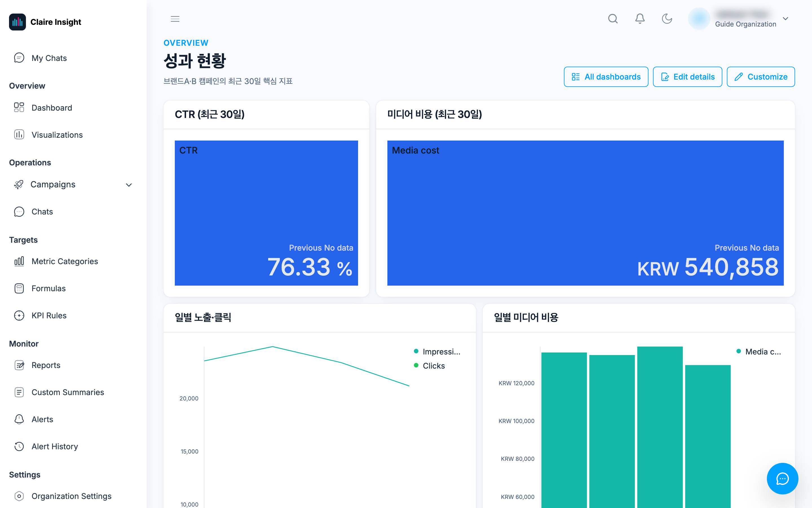The width and height of the screenshot is (812, 508).
Task: Click the '미디어 비용 (최근 30일)' card title
Action: [434, 114]
